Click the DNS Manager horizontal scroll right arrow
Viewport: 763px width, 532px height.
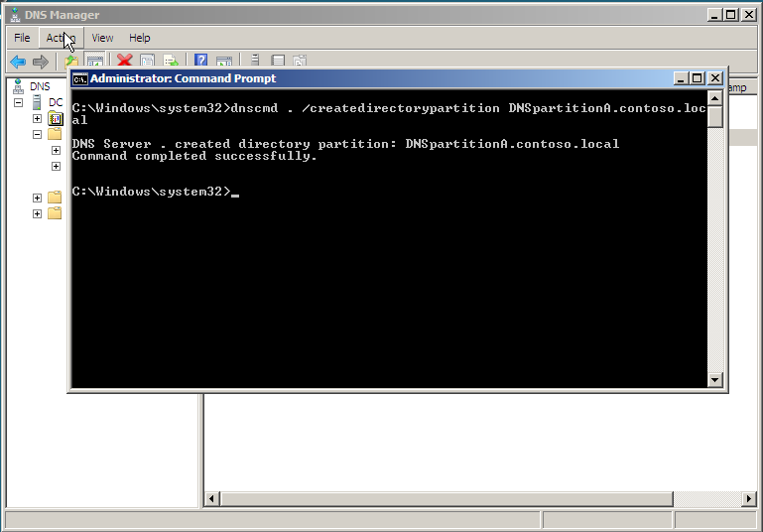tap(748, 499)
